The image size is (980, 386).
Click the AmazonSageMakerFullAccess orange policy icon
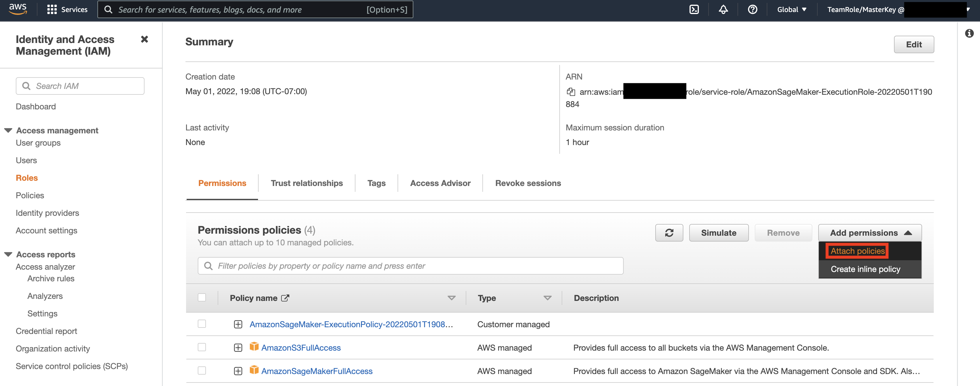[254, 370]
